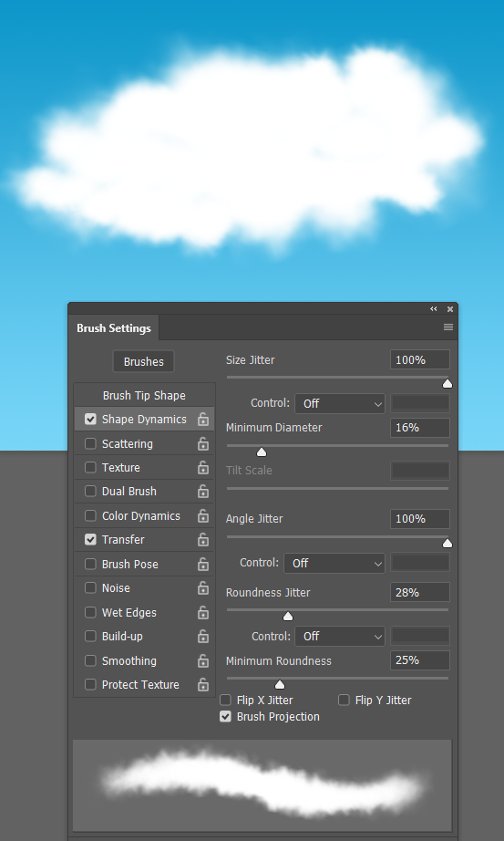Click the Minimum Diameter slider handle
The width and height of the screenshot is (504, 841).
[262, 452]
